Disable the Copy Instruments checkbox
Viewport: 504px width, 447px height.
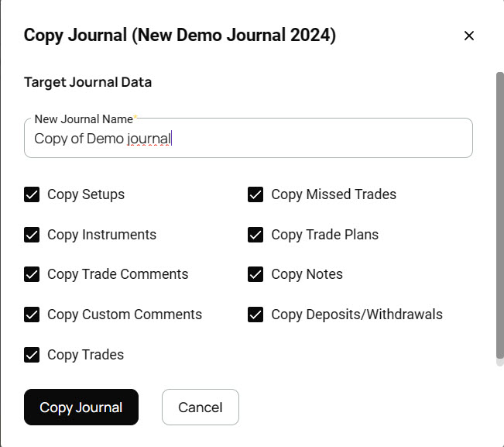pyautogui.click(x=32, y=235)
